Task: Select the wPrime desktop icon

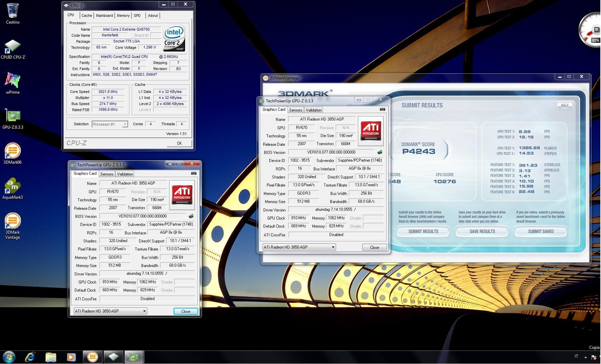Action: 12,84
